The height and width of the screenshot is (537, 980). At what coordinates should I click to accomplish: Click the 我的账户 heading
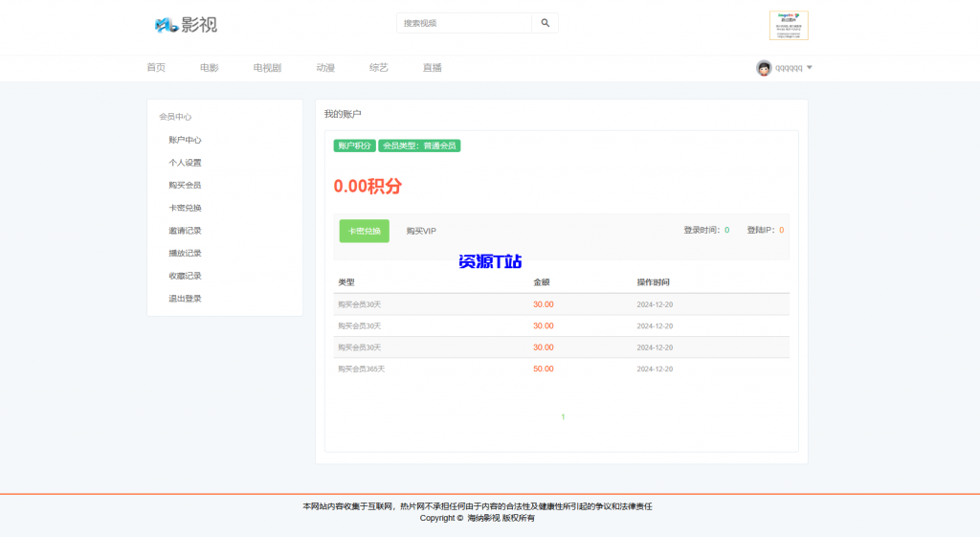(343, 114)
